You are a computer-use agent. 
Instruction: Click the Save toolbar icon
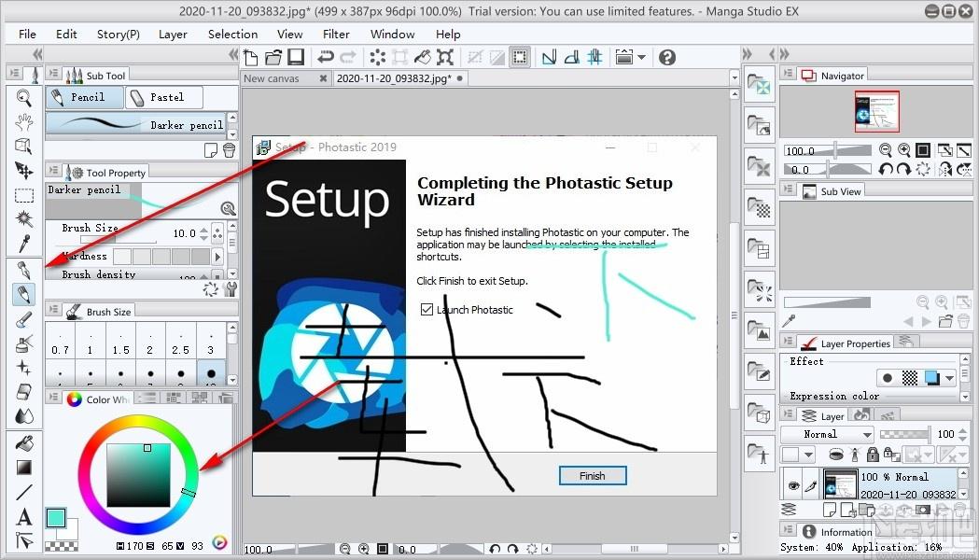pyautogui.click(x=295, y=58)
